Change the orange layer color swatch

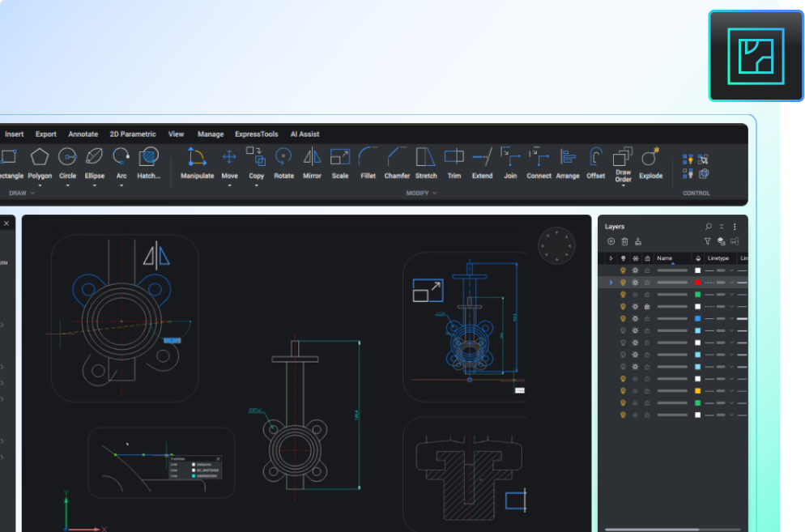(x=698, y=391)
